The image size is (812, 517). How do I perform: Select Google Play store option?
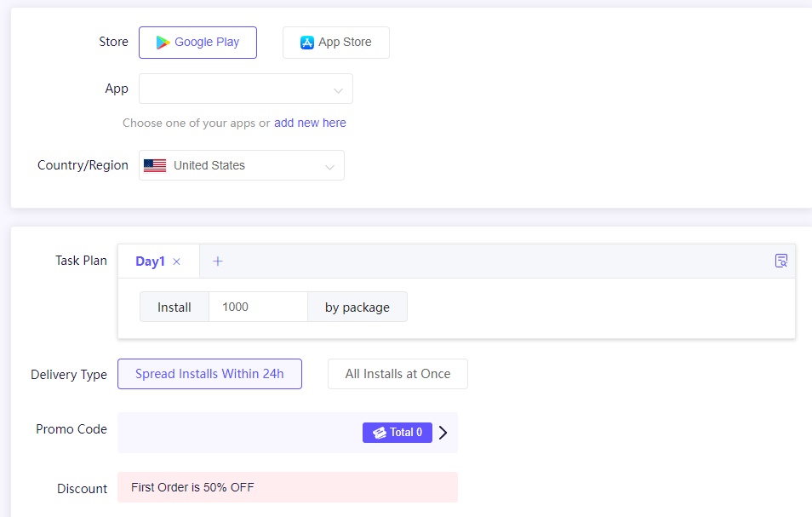pyautogui.click(x=197, y=43)
